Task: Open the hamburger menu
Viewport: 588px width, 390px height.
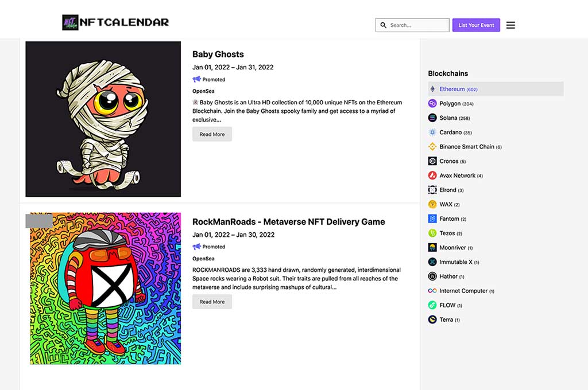Action: 510,25
